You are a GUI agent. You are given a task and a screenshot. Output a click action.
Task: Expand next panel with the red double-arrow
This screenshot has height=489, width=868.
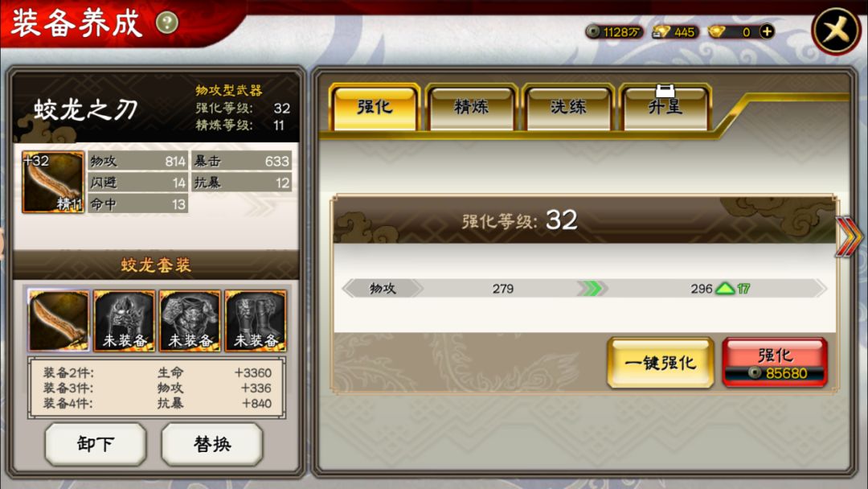point(850,236)
